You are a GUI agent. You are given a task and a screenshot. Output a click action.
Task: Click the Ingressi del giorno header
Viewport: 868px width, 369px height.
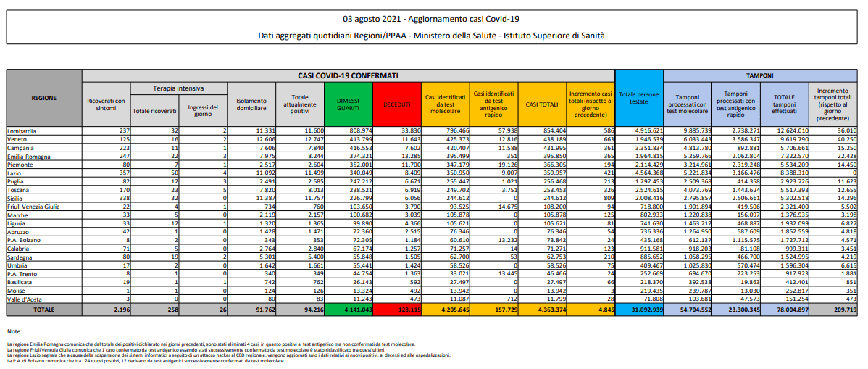tap(203, 110)
